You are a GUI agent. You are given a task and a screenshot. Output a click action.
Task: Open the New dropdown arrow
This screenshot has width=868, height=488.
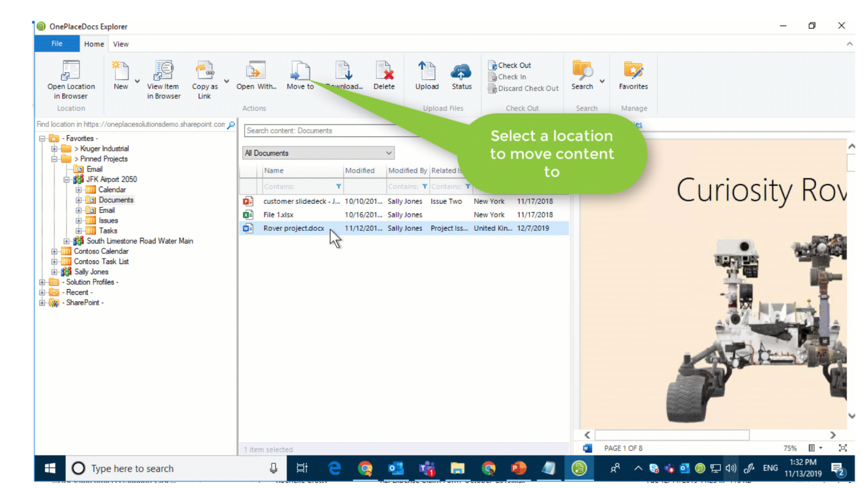pyautogui.click(x=137, y=81)
